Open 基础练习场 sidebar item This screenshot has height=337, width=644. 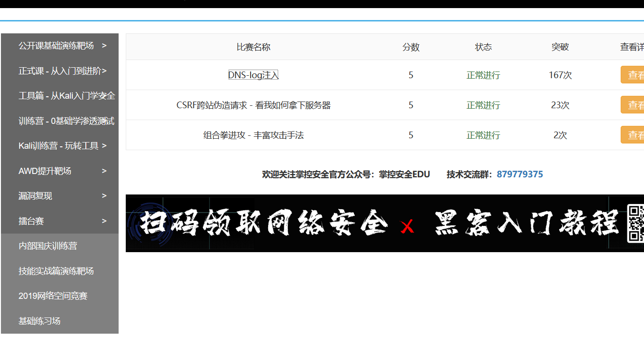[x=40, y=321]
